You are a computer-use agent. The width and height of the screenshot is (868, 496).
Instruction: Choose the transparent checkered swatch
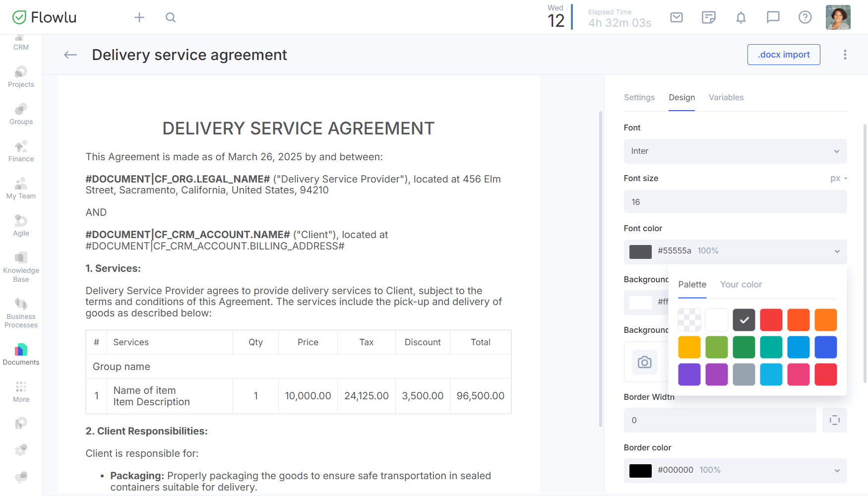pos(689,320)
